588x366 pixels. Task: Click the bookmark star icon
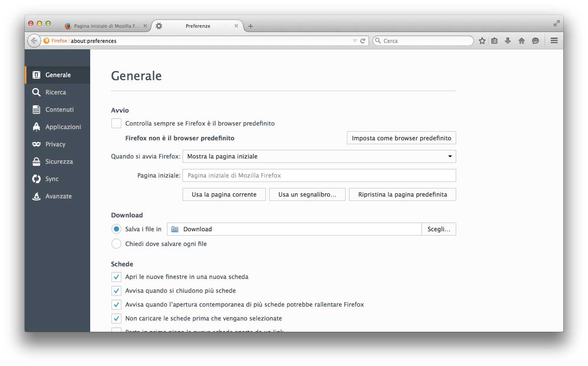(x=482, y=41)
